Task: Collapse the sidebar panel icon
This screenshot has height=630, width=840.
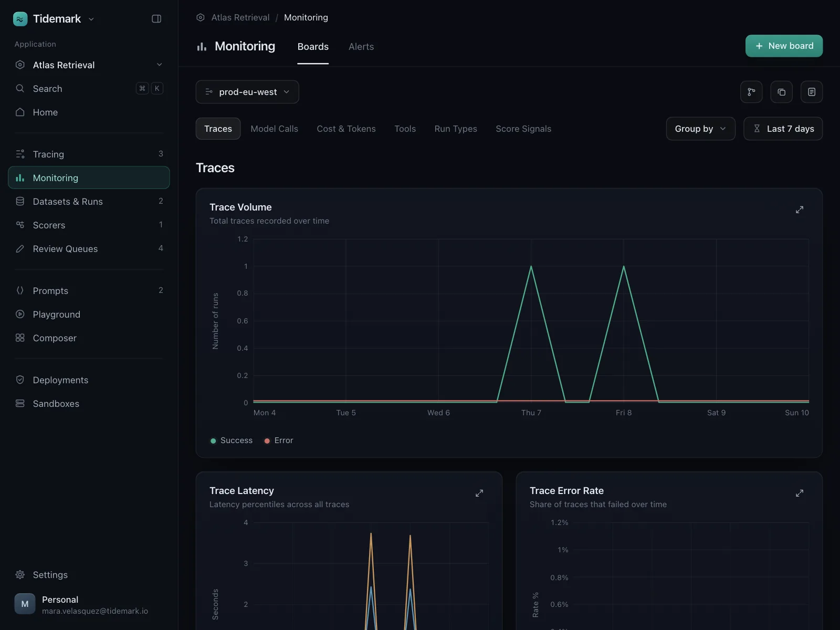Action: point(156,19)
